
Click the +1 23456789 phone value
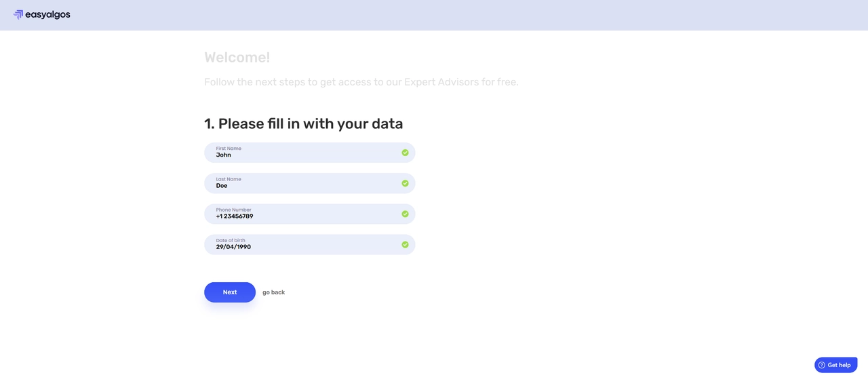click(x=235, y=216)
